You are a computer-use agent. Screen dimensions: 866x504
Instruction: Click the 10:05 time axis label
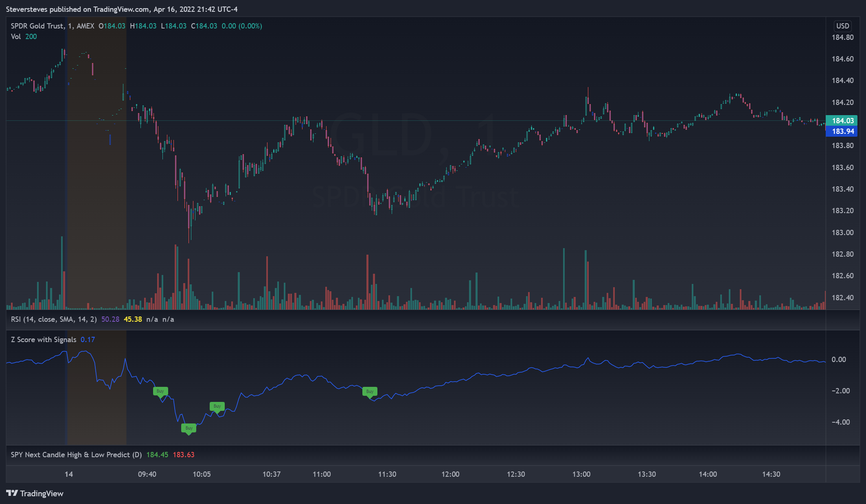point(202,474)
